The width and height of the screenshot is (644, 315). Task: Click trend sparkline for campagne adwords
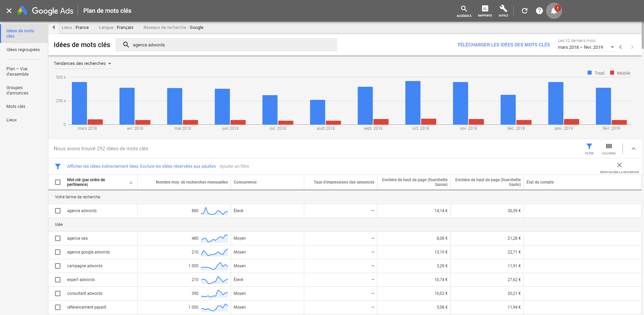(215, 266)
